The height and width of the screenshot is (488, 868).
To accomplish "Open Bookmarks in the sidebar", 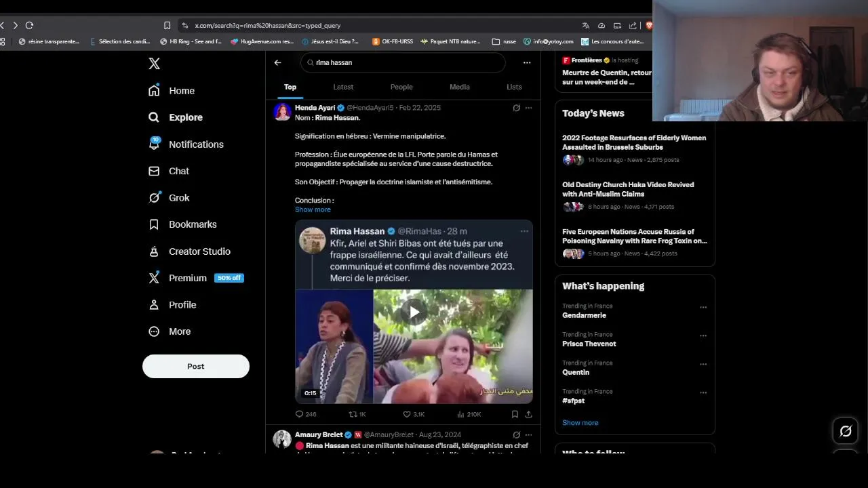I will click(182, 224).
